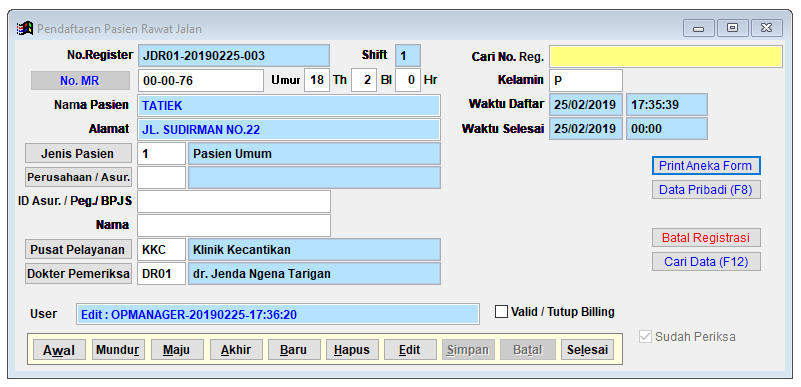Screen dimensions: 801x387
Task: Click the Pendaftaran Pasien Rawat Jalan title
Action: point(119,29)
